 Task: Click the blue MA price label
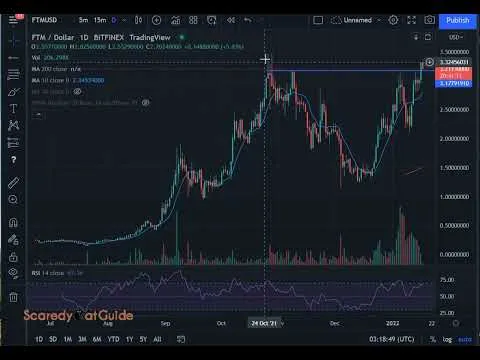454,83
